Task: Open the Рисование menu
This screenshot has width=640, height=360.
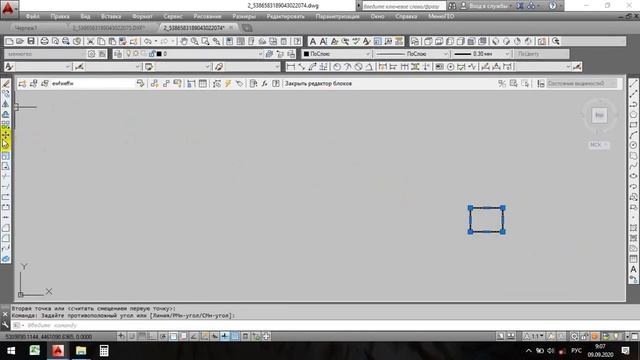Action: [207, 16]
